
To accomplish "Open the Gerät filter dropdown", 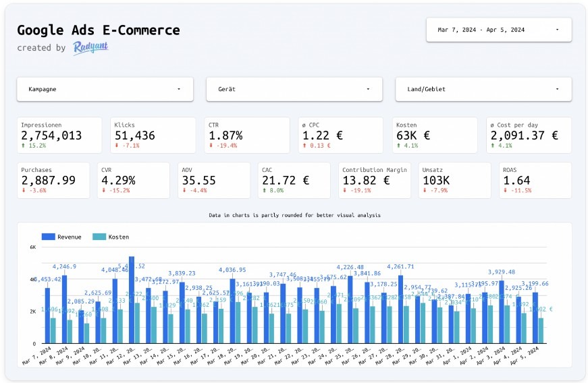I will [294, 89].
